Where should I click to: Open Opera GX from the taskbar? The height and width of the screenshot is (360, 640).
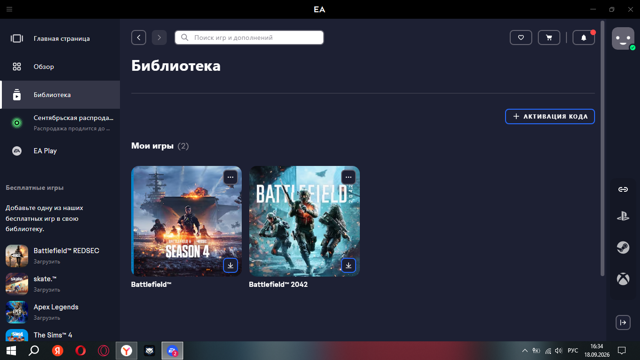(x=104, y=351)
